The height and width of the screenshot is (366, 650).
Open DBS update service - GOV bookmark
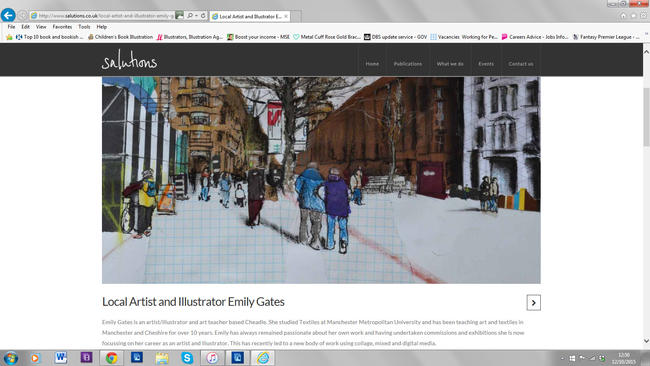[x=395, y=37]
